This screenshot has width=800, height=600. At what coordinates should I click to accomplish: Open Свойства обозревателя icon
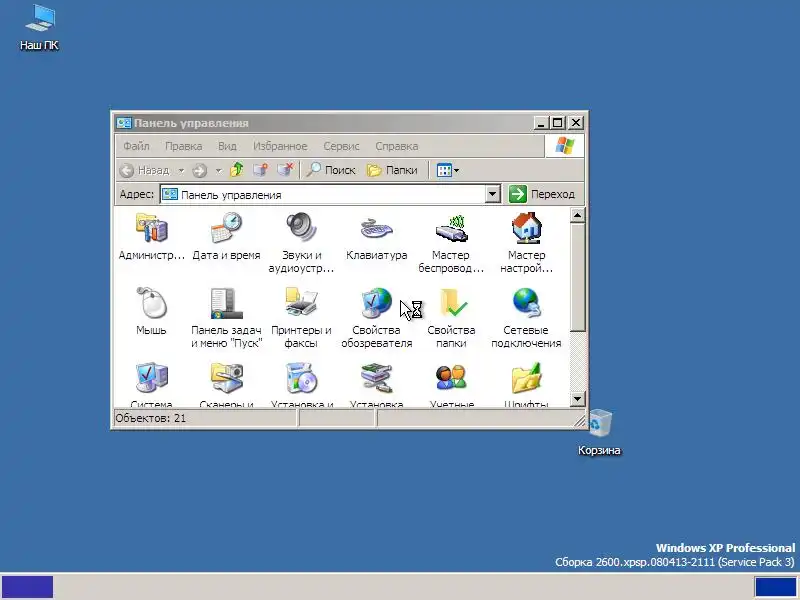pyautogui.click(x=377, y=303)
